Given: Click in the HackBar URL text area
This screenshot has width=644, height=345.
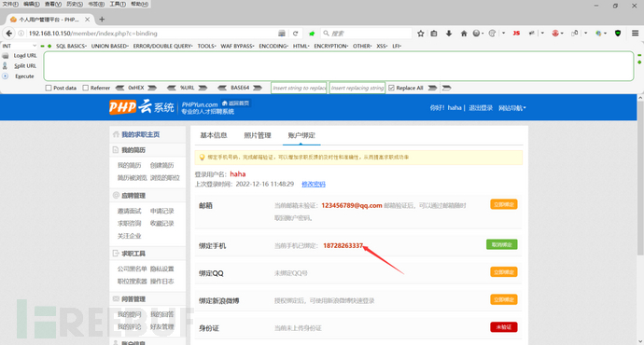Looking at the screenshot, I should (x=339, y=66).
